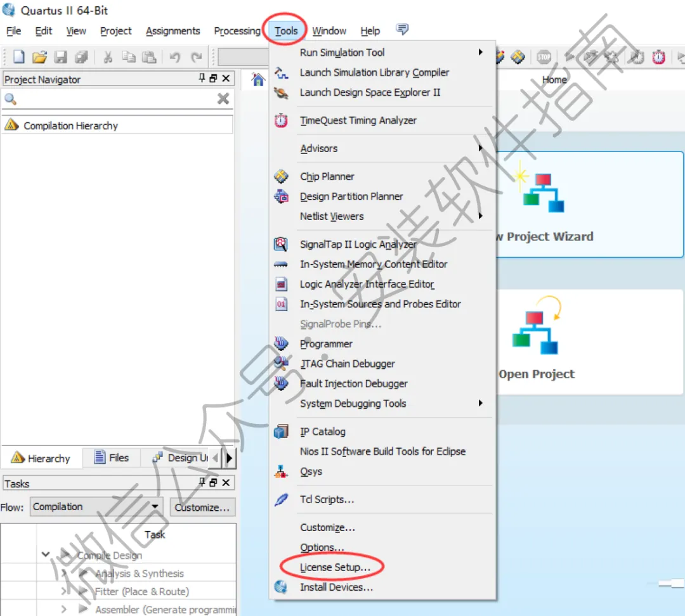Close the Tasks panel
The width and height of the screenshot is (685, 616).
[x=226, y=482]
